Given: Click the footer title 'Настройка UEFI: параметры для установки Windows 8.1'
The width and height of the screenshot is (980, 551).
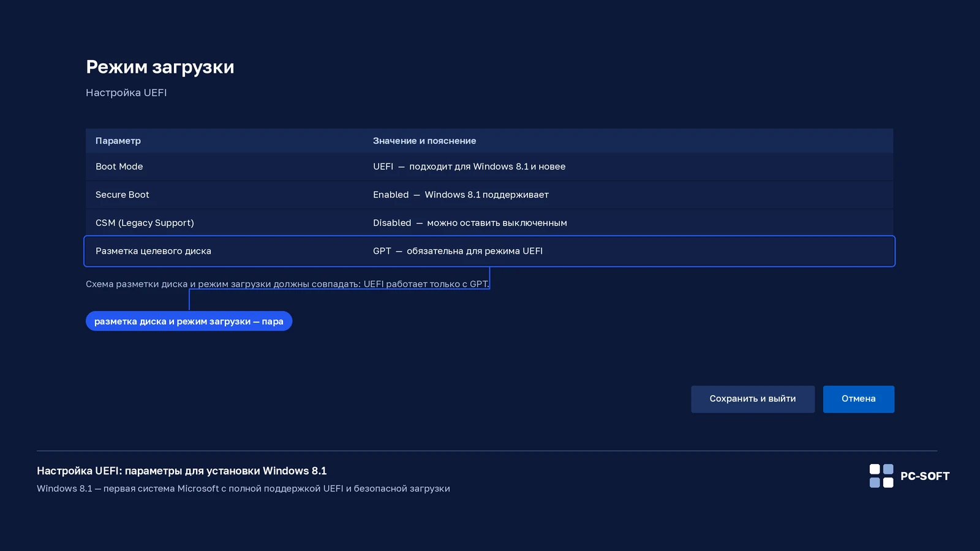Looking at the screenshot, I should 182,471.
